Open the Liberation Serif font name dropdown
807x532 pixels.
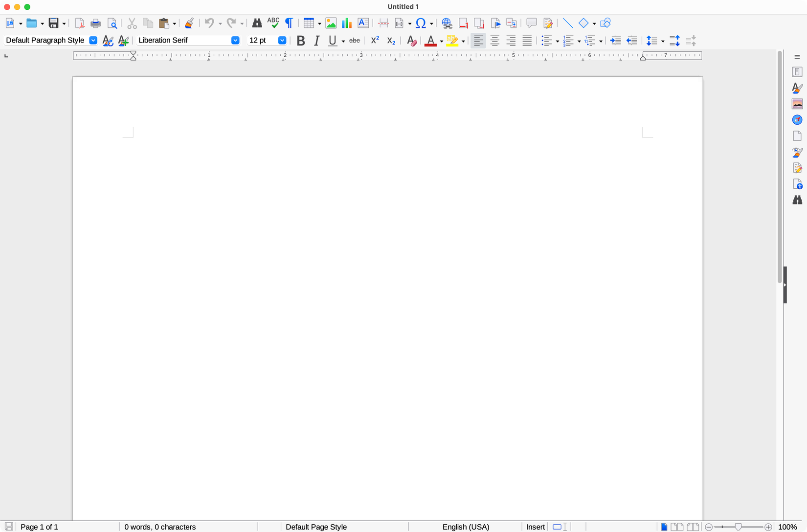[236, 40]
